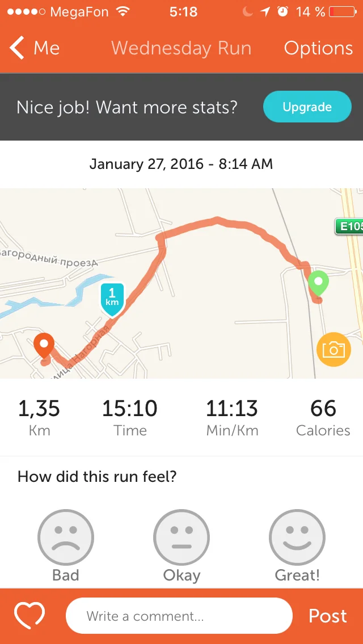Open the Options menu

318,48
